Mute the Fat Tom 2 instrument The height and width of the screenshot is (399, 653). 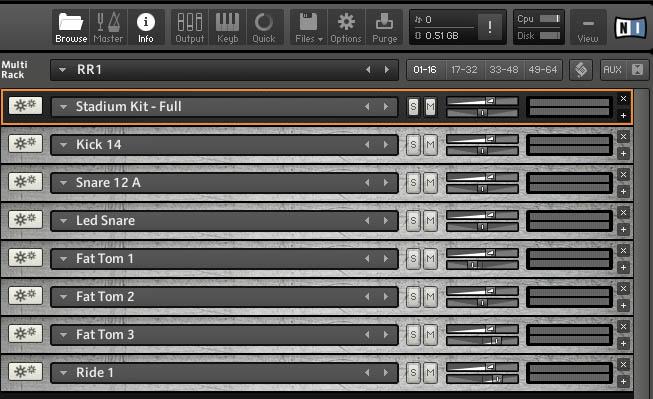point(431,297)
